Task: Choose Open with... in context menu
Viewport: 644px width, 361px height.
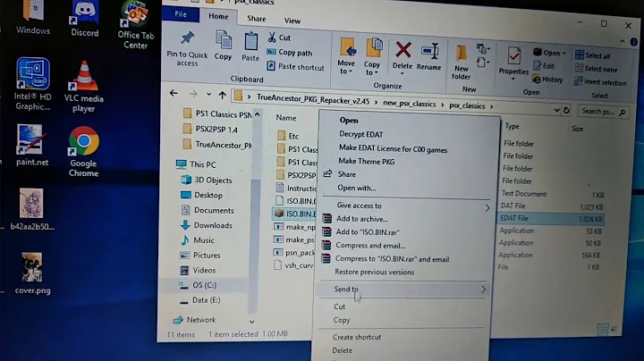Action: 357,189
